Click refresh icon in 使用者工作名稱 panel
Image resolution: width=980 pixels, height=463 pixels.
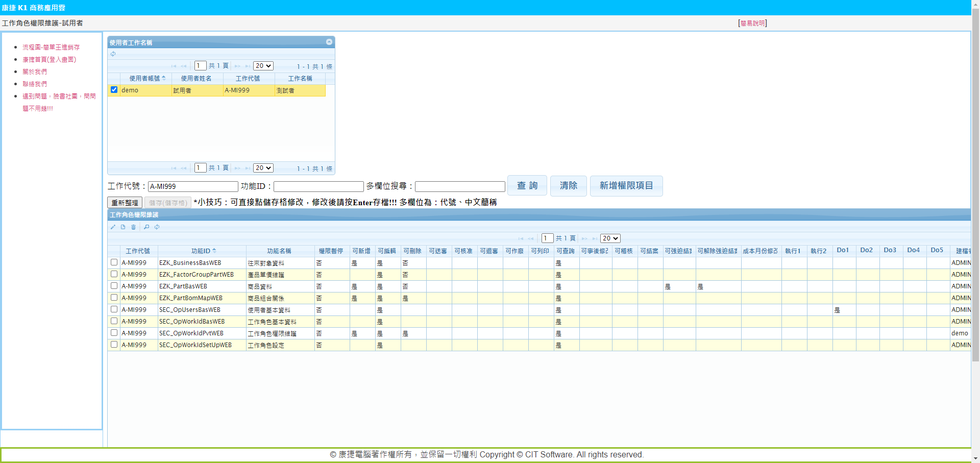point(113,54)
